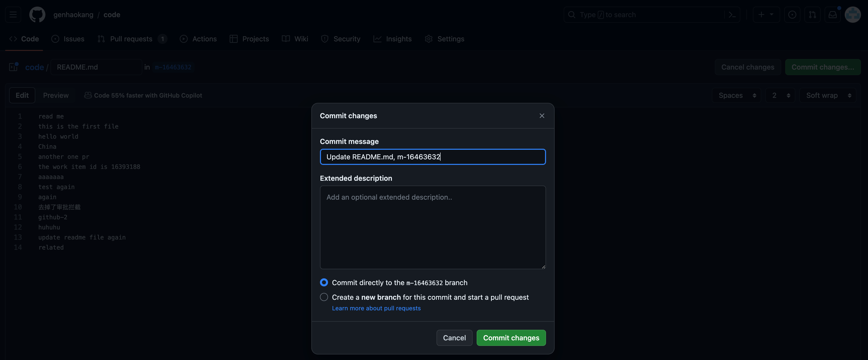Click editor line 'github-2'
The height and width of the screenshot is (360, 868).
tap(52, 217)
